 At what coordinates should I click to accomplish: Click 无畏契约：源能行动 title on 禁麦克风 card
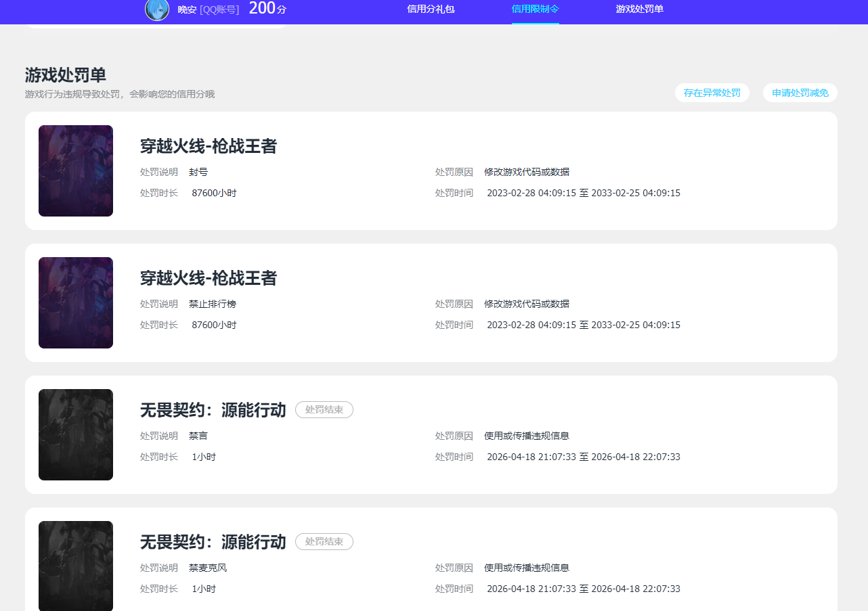click(x=213, y=542)
